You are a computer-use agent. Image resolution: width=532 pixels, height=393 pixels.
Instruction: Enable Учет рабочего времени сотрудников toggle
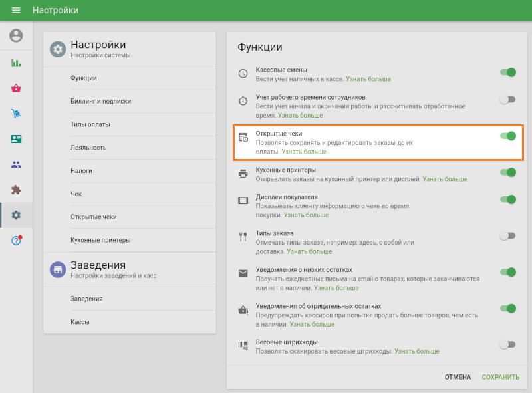[508, 100]
